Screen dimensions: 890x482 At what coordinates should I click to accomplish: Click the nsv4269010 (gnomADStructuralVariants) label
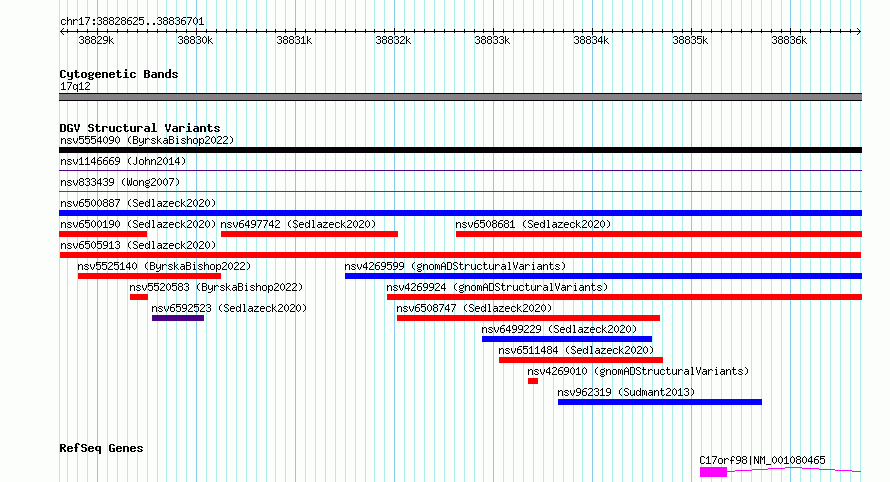638,371
